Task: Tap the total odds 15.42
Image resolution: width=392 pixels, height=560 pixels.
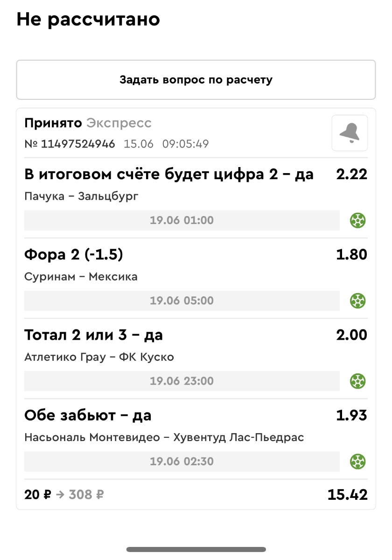Action: [x=347, y=495]
